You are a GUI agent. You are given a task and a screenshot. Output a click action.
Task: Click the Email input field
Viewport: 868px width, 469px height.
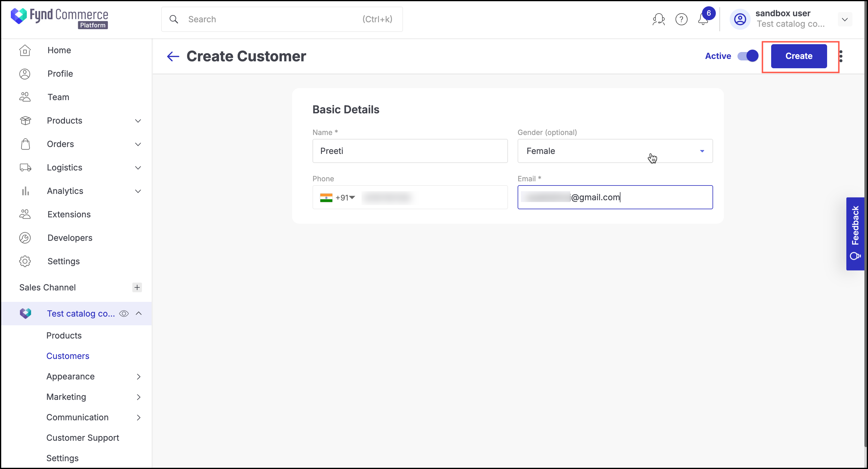pyautogui.click(x=615, y=198)
